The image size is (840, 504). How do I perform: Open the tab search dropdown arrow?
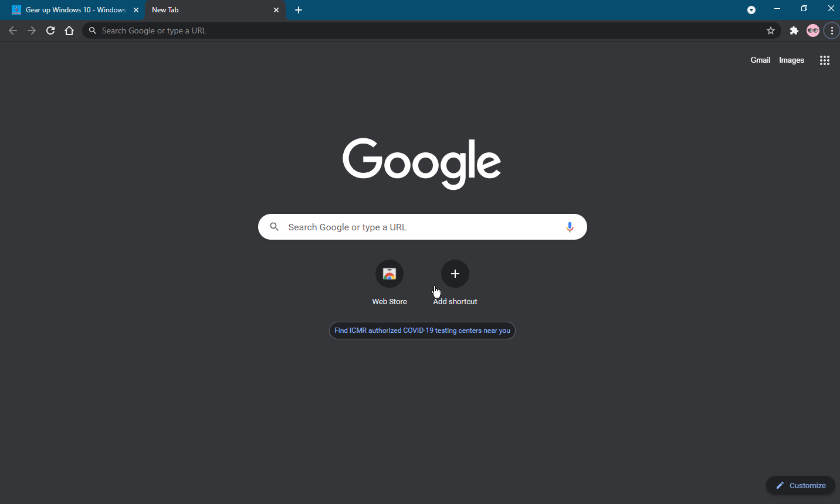click(x=751, y=10)
